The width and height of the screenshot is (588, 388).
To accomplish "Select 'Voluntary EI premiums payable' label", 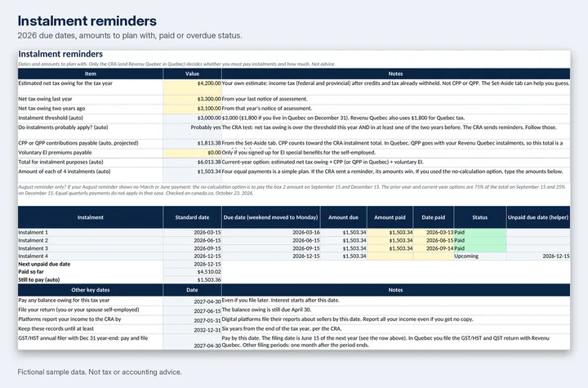I will tap(55, 153).
